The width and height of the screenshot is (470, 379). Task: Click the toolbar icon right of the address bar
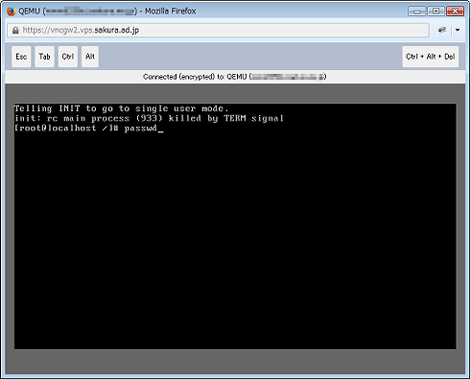442,30
